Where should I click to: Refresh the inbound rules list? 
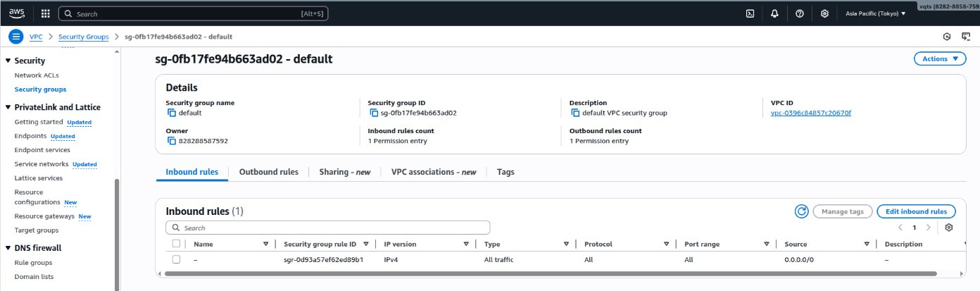click(x=800, y=211)
